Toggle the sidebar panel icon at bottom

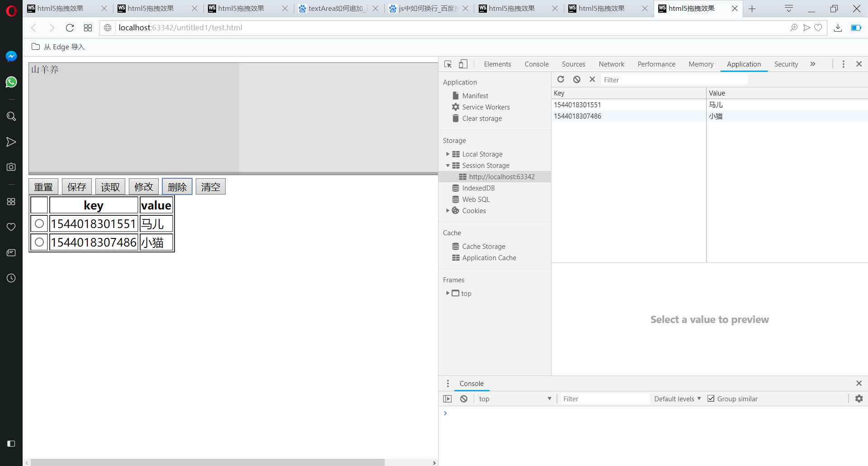(11, 443)
